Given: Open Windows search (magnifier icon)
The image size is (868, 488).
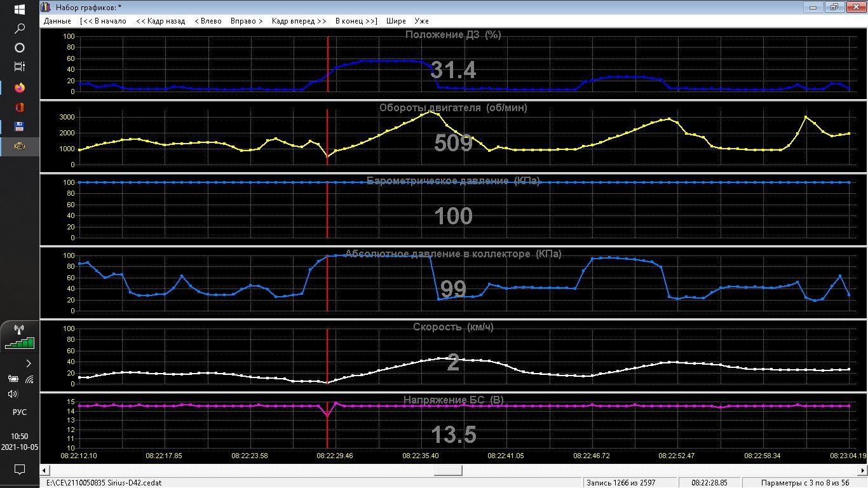Looking at the screenshot, I should click(20, 29).
